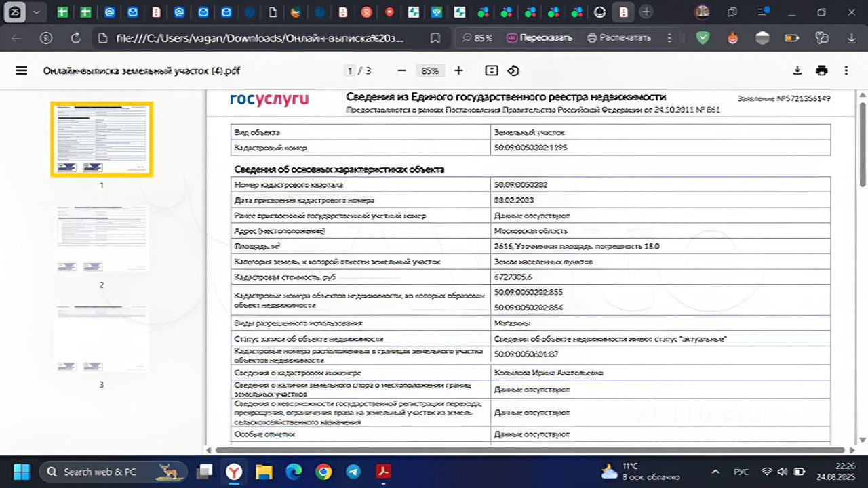868x488 pixels.
Task: Click the PDF zoom percentage field
Action: (x=430, y=70)
